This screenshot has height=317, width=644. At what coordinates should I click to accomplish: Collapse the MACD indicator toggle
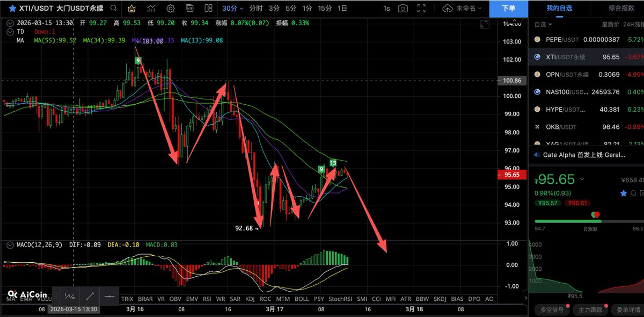click(x=10, y=244)
